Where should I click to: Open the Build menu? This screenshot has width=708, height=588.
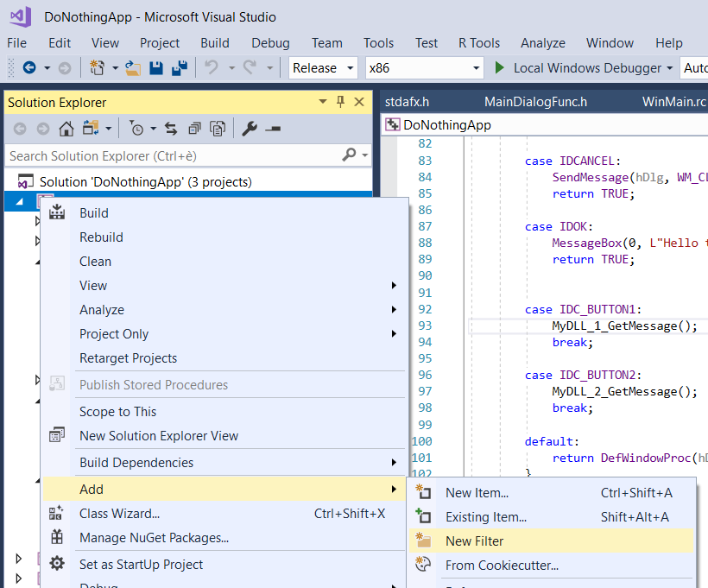215,43
